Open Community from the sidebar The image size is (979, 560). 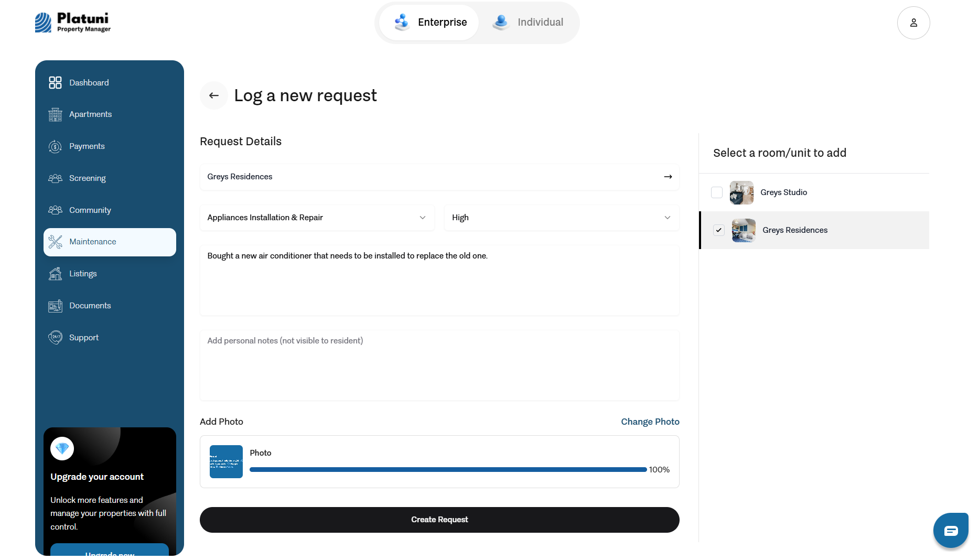[110, 210]
